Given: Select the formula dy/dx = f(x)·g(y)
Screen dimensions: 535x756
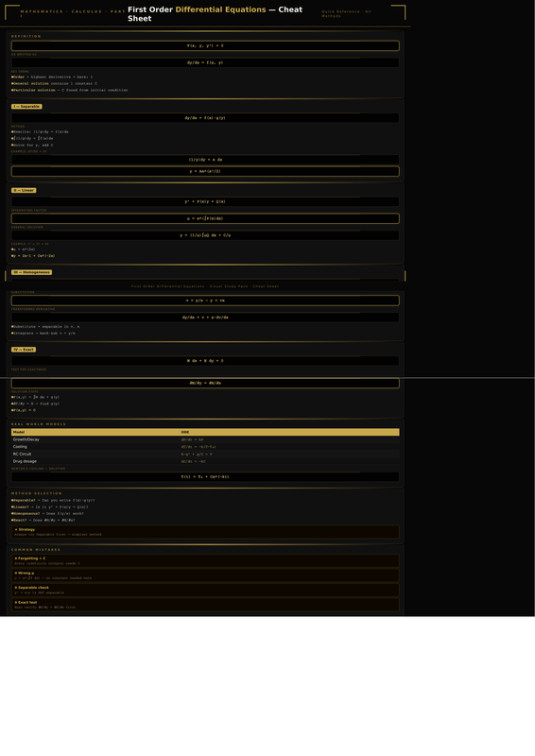Looking at the screenshot, I should pyautogui.click(x=205, y=117).
